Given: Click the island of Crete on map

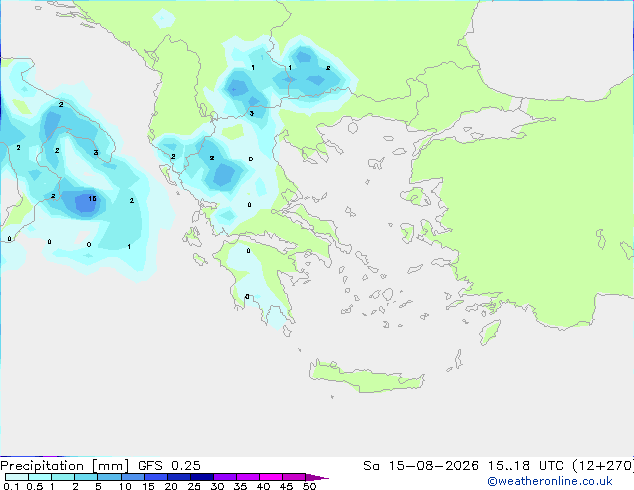Looking at the screenshot, I should pos(366,377).
